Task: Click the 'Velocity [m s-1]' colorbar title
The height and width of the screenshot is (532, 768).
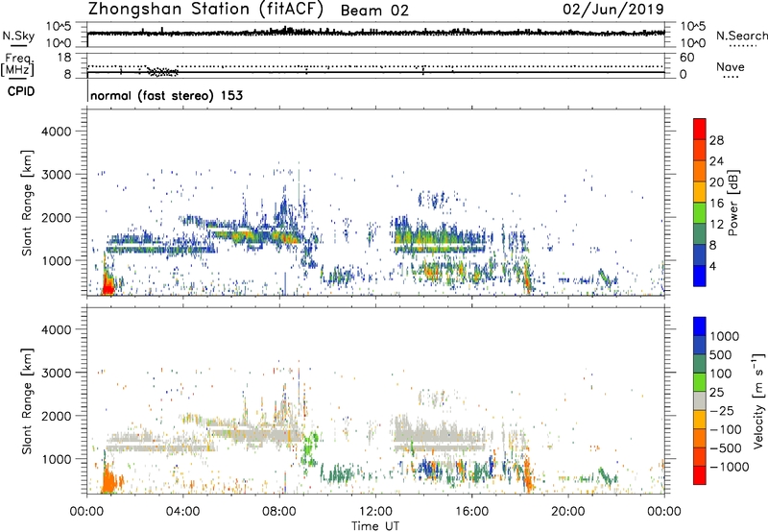Action: click(757, 400)
